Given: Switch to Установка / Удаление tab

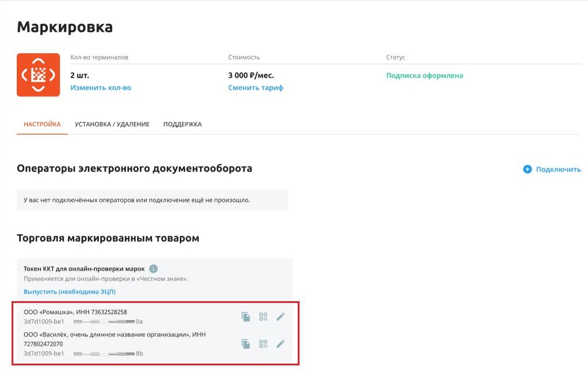Looking at the screenshot, I should pos(112,124).
